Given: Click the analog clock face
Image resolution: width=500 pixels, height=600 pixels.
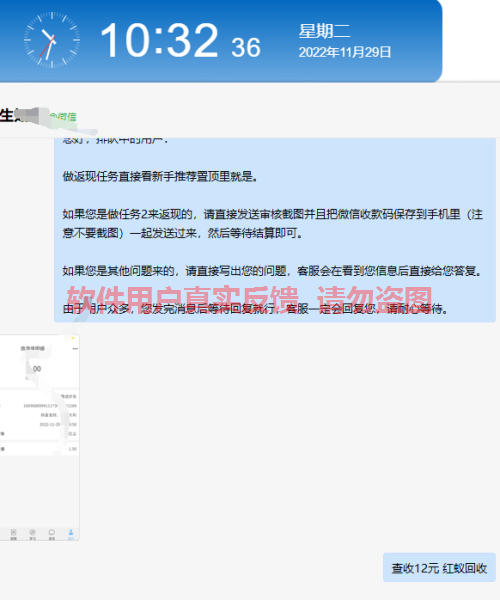Looking at the screenshot, I should point(52,40).
